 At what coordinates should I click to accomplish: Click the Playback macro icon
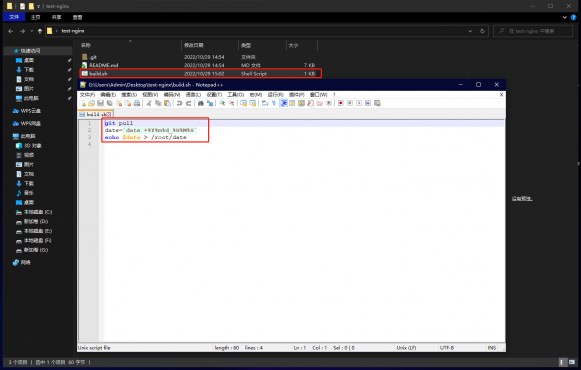tap(359, 103)
